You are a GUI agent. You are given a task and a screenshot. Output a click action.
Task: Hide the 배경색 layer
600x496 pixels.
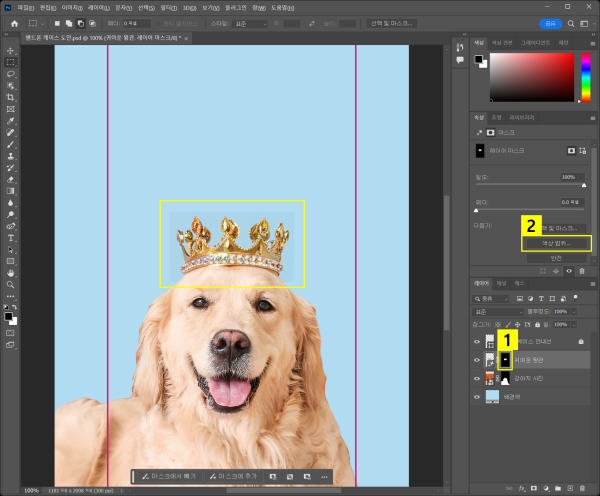point(476,396)
